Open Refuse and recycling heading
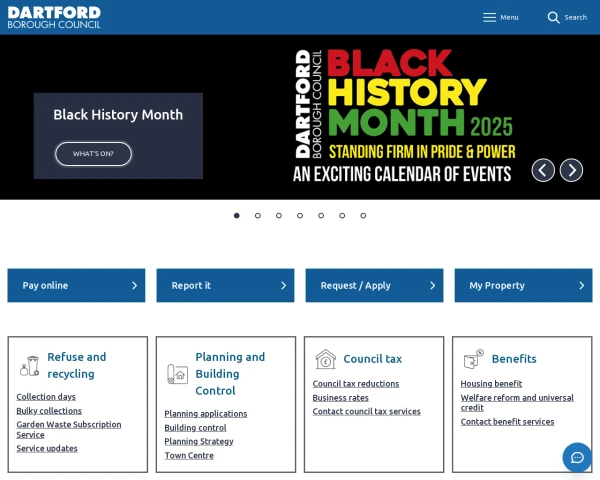 click(77, 365)
